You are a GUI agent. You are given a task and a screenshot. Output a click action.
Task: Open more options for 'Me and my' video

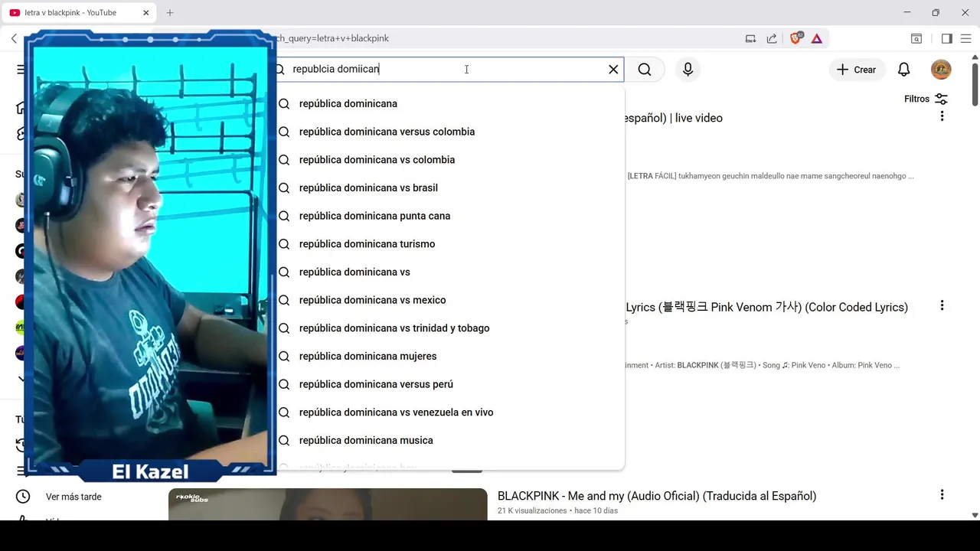pos(942,495)
